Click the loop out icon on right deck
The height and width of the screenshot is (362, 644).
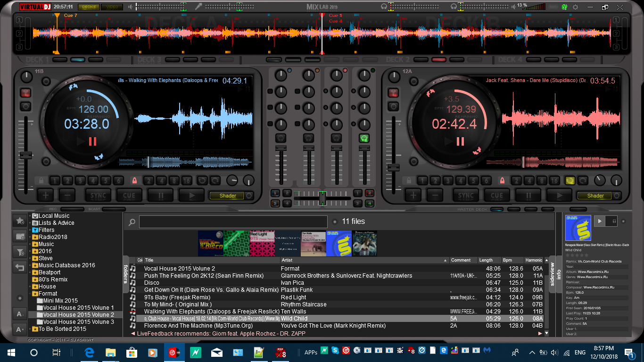point(583,181)
